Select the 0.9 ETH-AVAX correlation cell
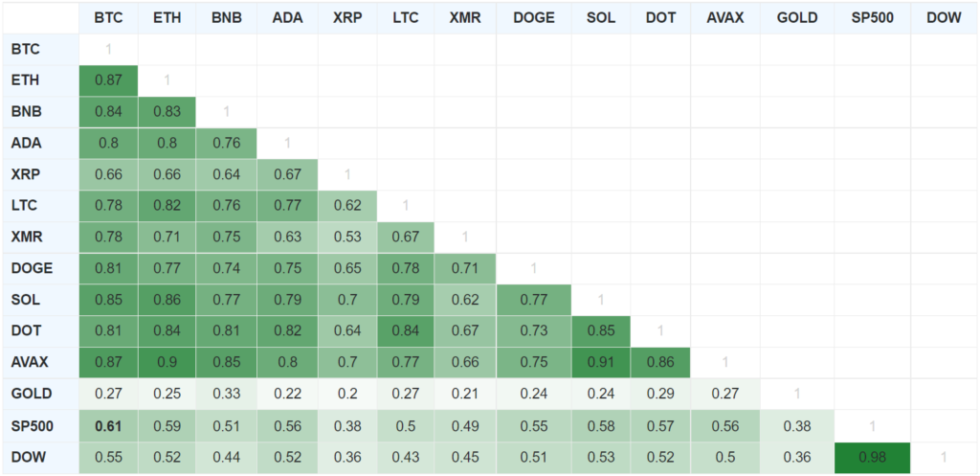Image resolution: width=980 pixels, height=476 pixels. (x=167, y=362)
